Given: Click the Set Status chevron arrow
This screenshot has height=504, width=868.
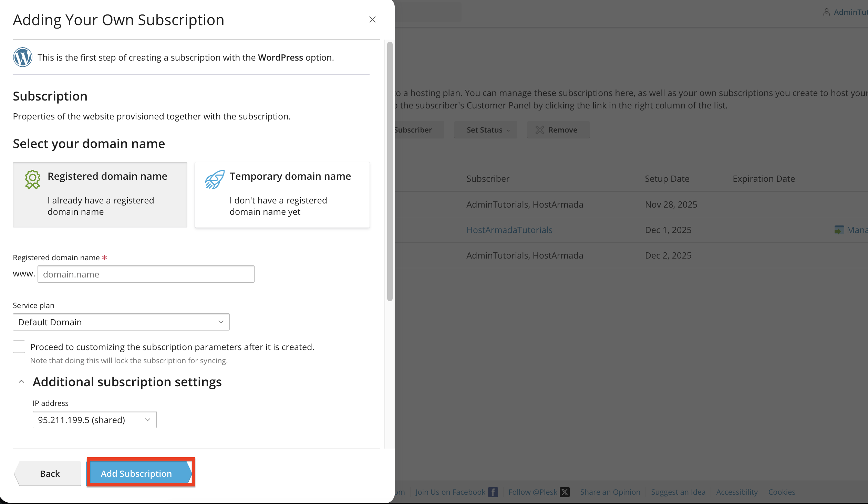Looking at the screenshot, I should [508, 130].
